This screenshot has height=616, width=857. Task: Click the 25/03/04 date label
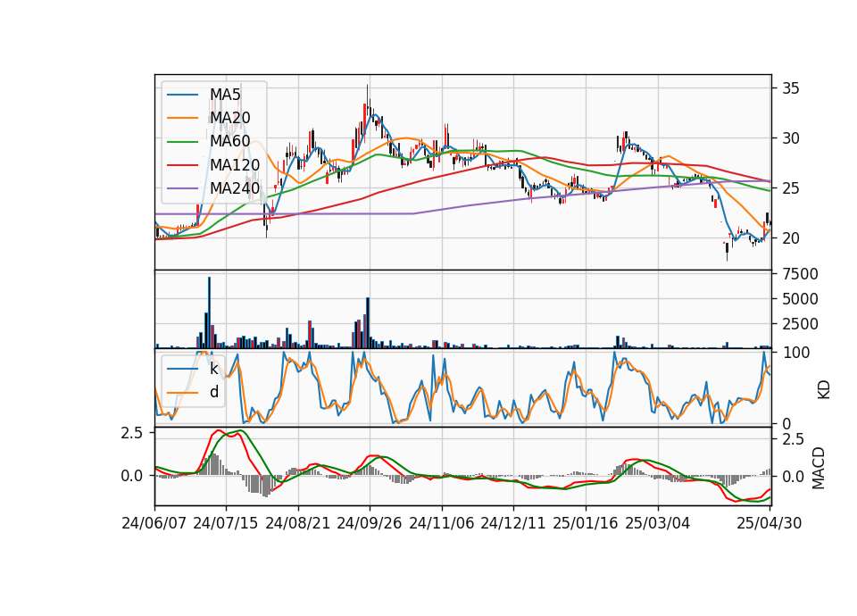coord(658,523)
